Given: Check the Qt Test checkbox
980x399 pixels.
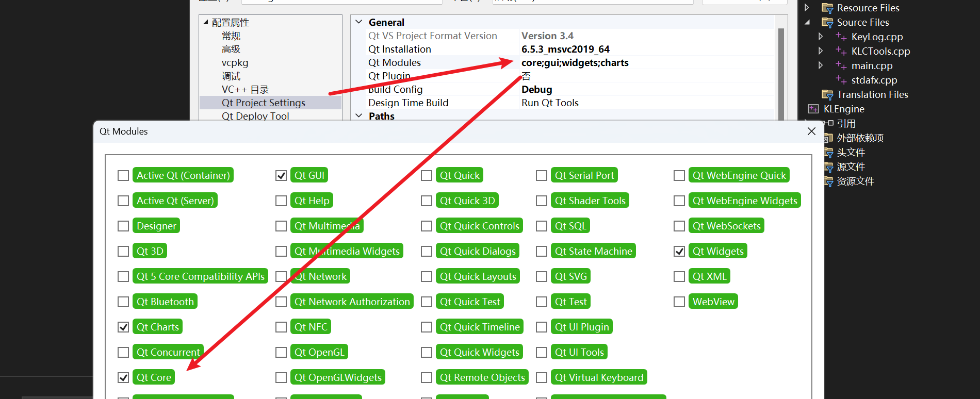Looking at the screenshot, I should coord(542,302).
